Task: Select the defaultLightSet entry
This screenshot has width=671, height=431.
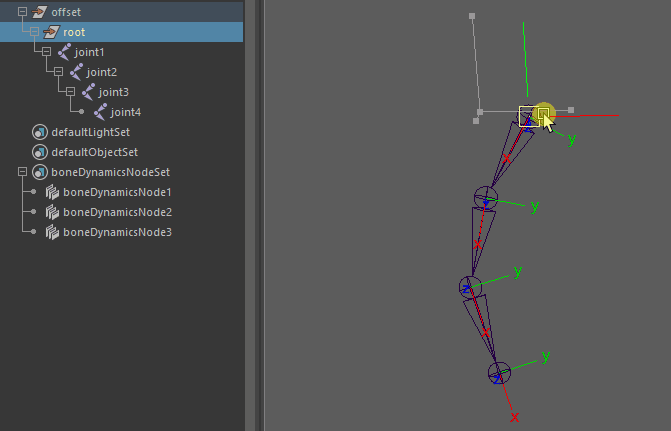Action: pyautogui.click(x=90, y=132)
